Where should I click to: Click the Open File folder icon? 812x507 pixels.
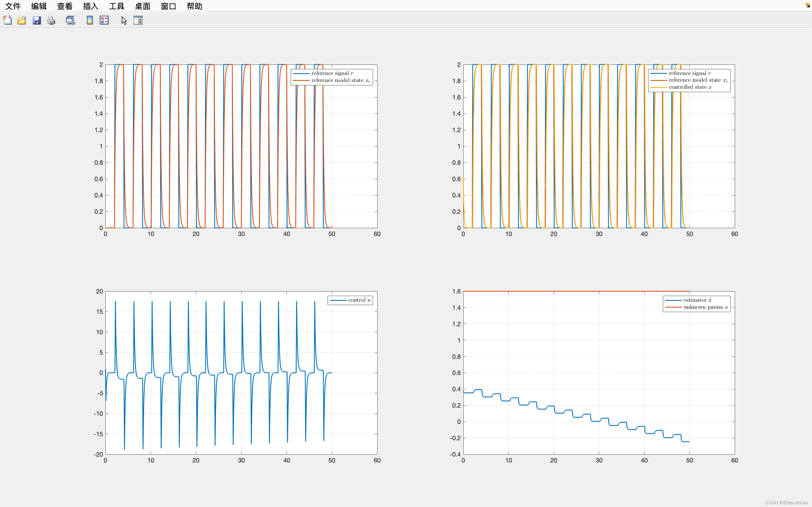(x=22, y=21)
